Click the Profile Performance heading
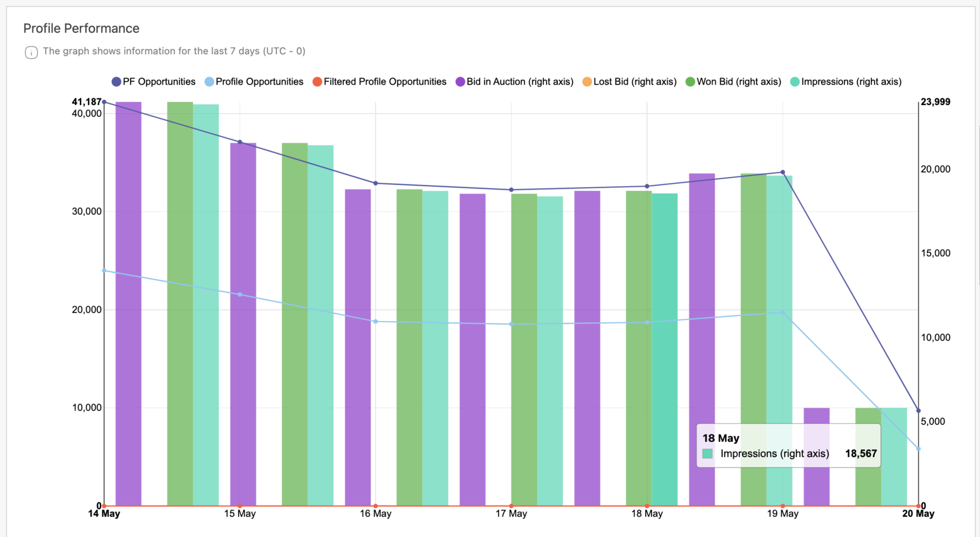The image size is (980, 537). click(81, 29)
